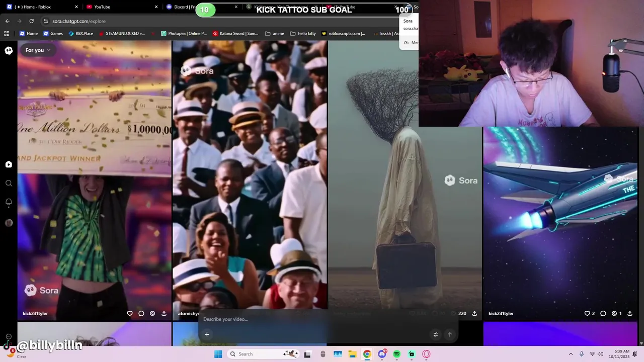644x362 pixels.
Task: Open the Photopea bookmark
Action: coord(184,34)
